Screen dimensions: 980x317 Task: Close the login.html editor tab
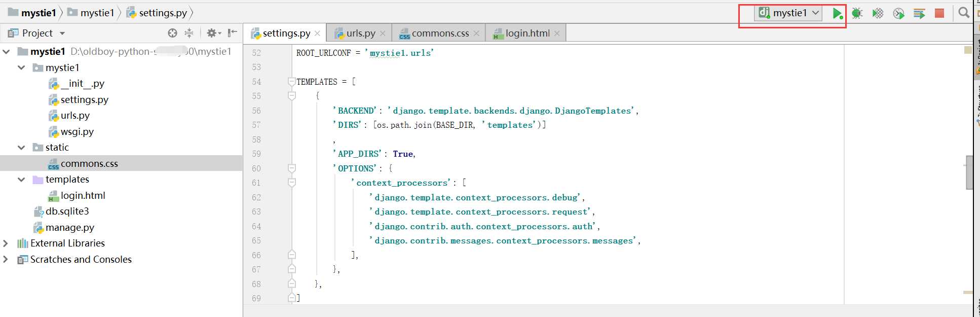click(x=557, y=33)
